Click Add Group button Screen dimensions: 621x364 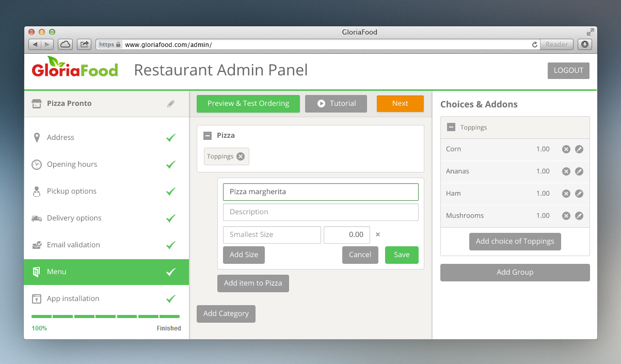(x=515, y=273)
